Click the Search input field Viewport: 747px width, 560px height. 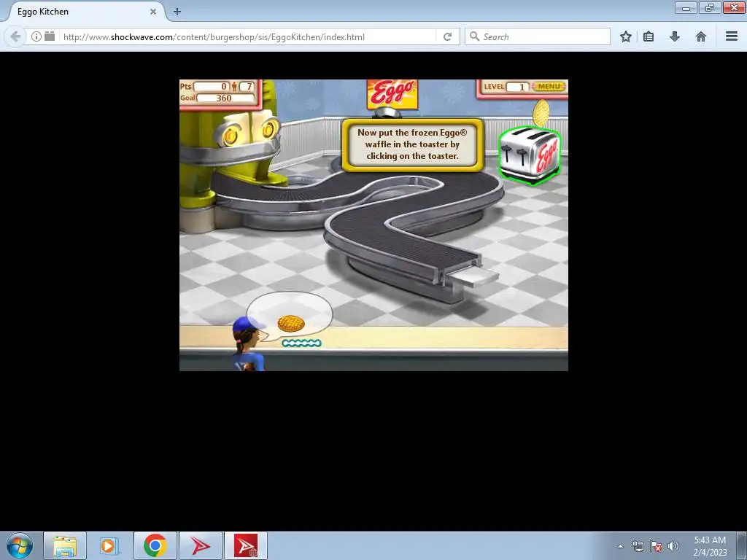point(538,36)
